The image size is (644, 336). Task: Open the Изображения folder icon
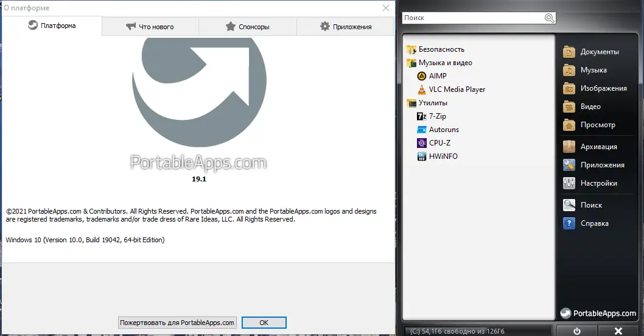[x=569, y=88]
